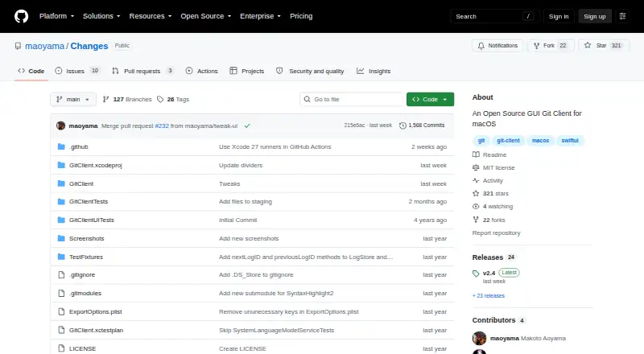Screen dimensions: 644x354
Task: Click the Activity pulse icon
Action: pyautogui.click(x=476, y=180)
